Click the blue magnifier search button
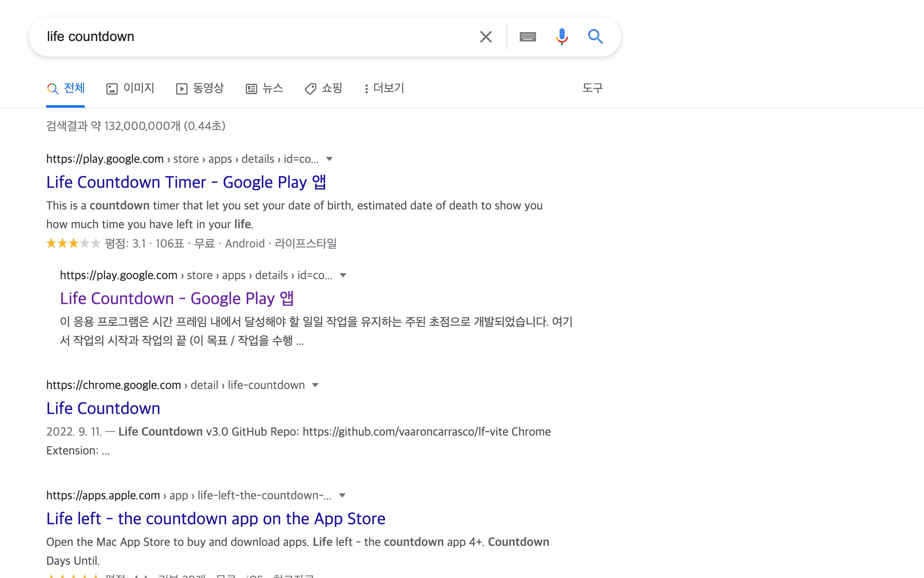924x578 pixels. click(x=595, y=37)
